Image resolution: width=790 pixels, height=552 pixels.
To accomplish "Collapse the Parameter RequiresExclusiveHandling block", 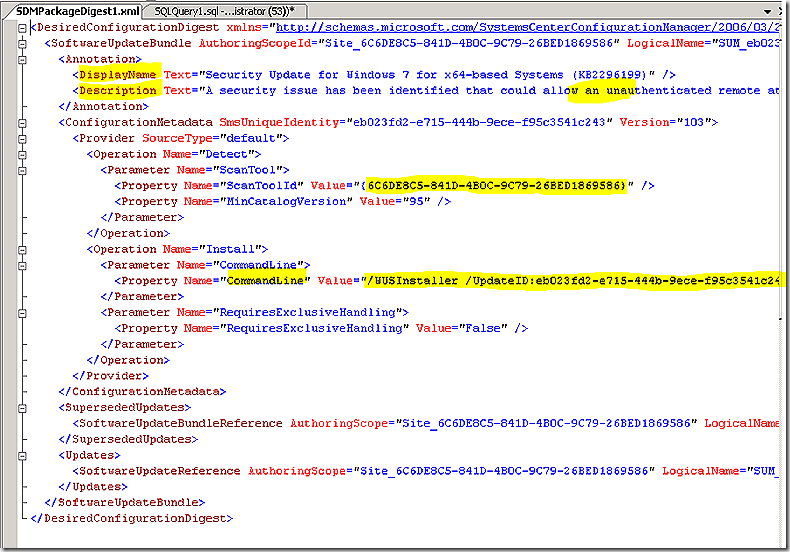I will 22,313.
